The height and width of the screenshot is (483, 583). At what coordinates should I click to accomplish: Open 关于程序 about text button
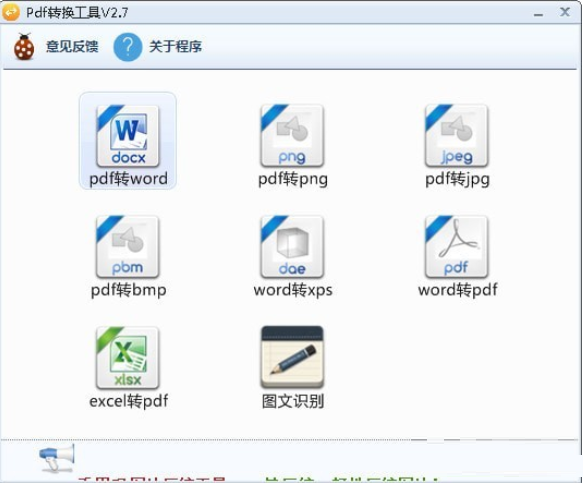point(175,46)
